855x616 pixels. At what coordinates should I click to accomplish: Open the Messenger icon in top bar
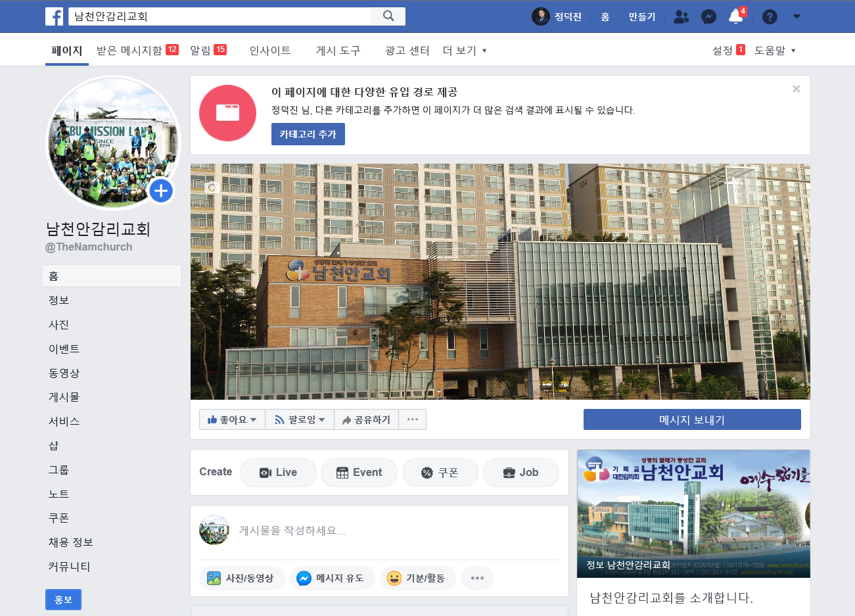[x=708, y=16]
